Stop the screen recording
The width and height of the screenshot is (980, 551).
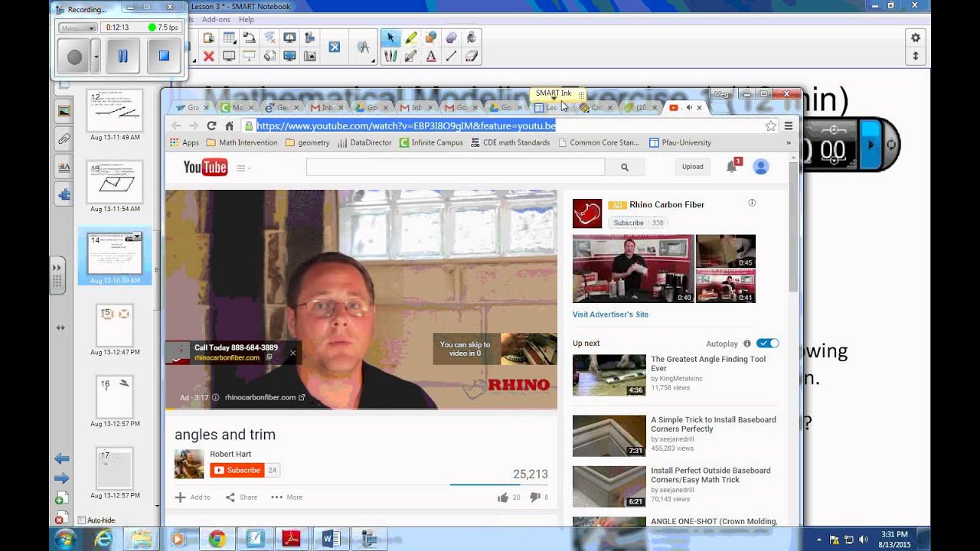pyautogui.click(x=164, y=57)
